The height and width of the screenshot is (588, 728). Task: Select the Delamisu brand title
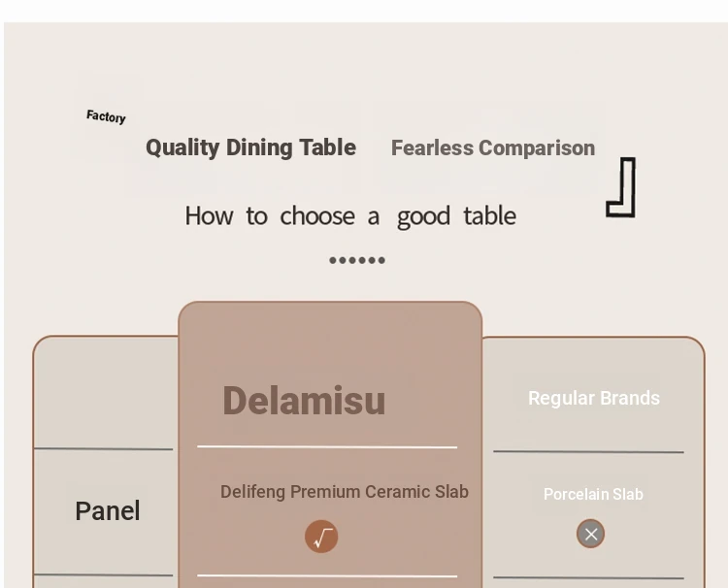[304, 401]
